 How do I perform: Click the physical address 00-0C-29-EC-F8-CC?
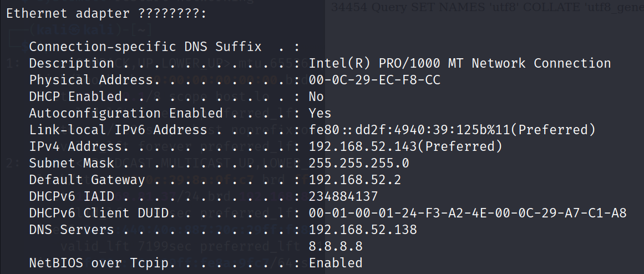pos(375,80)
